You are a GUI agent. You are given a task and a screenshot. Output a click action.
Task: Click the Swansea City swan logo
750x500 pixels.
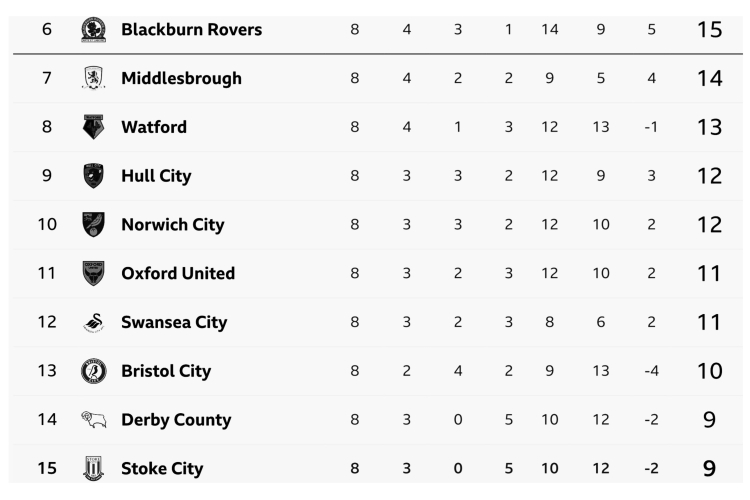click(x=93, y=322)
